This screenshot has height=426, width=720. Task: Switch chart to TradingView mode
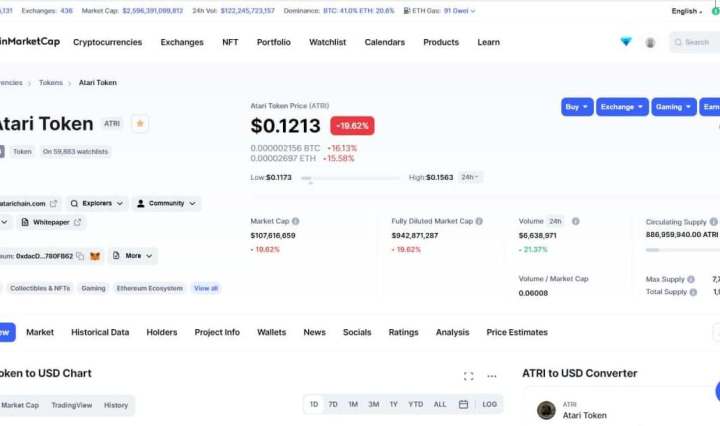point(71,405)
